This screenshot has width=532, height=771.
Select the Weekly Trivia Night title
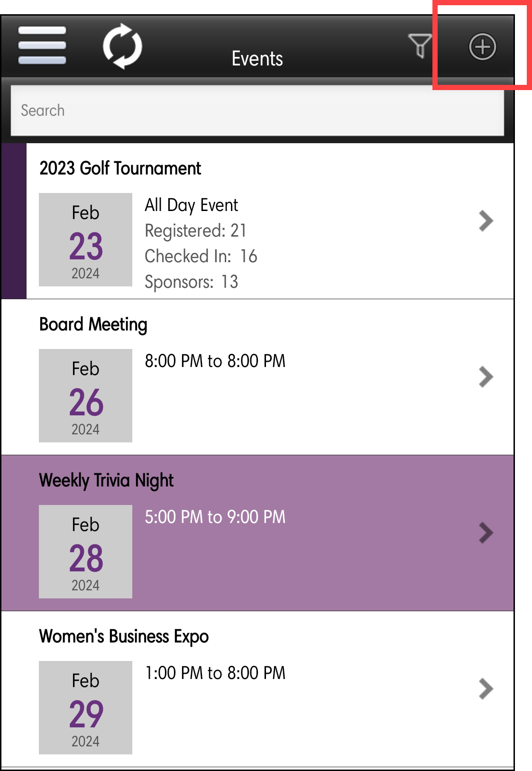106,480
